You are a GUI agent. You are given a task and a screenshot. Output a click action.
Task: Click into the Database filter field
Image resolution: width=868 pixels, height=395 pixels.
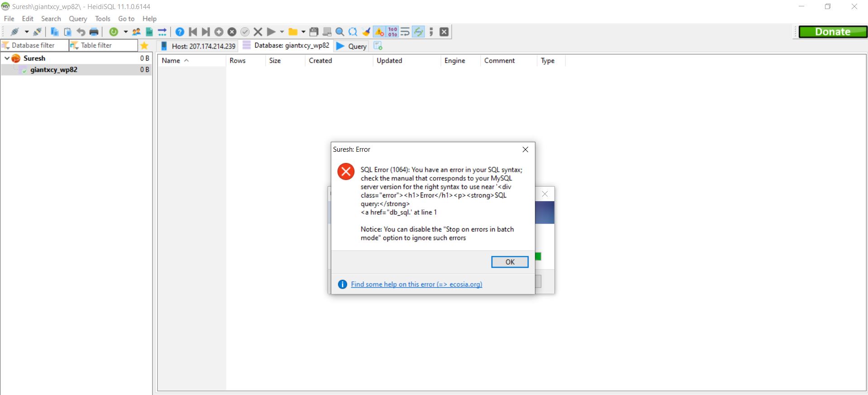(x=34, y=45)
